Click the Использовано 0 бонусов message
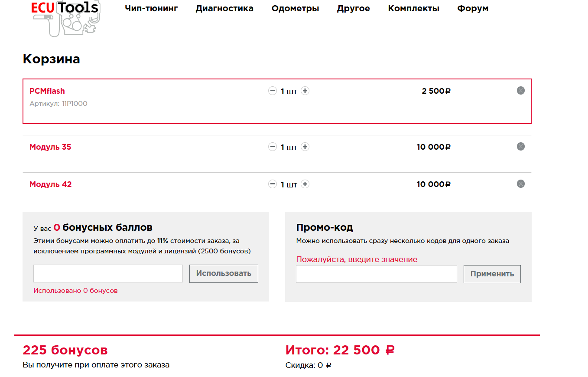The image size is (588, 377). (x=75, y=291)
